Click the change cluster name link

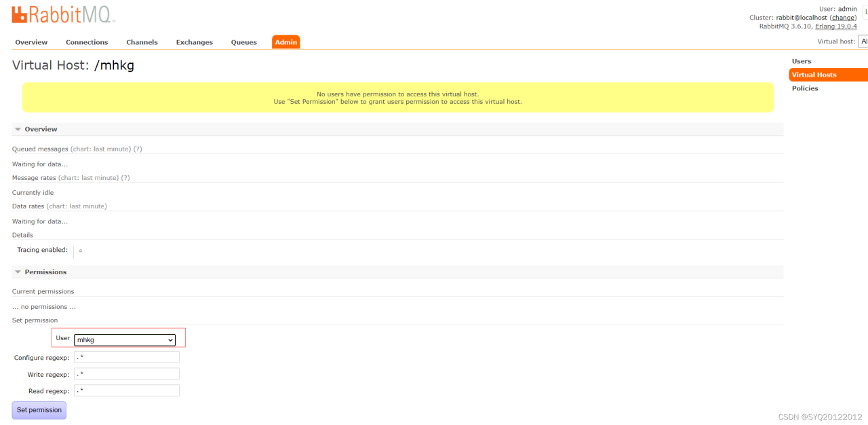coord(843,18)
